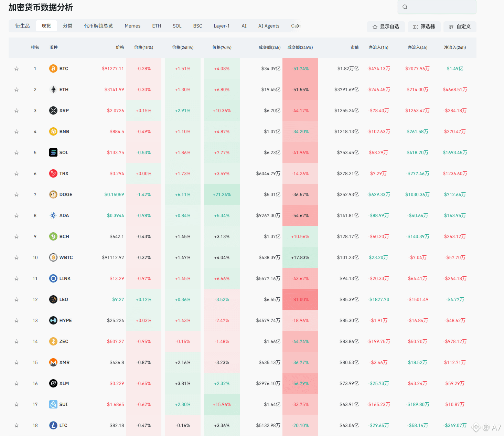Toggle favorite star for SOL
Viewport: 504px width, 436px height.
point(17,152)
